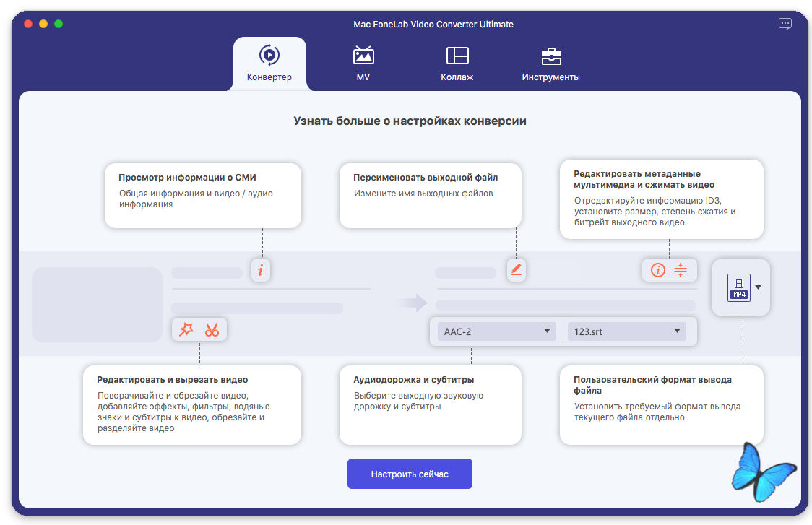Image resolution: width=812 pixels, height=525 pixels.
Task: Switch to the MV tab
Action: [x=363, y=64]
